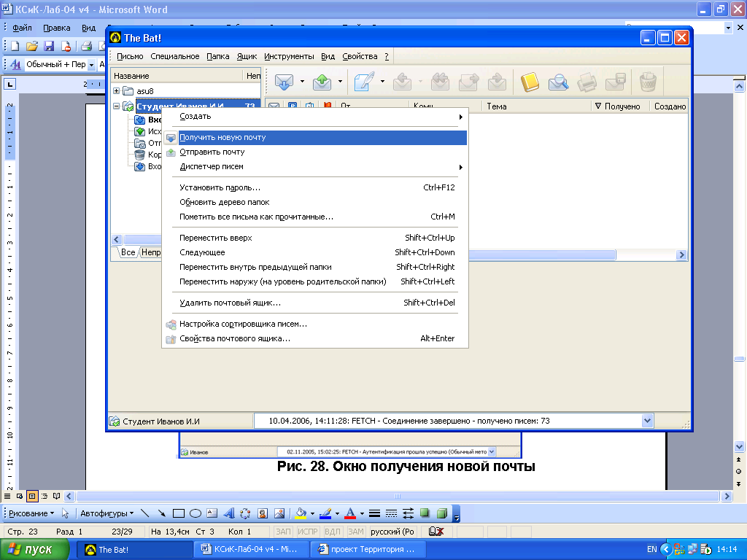The image size is (747, 560).
Task: Switch to the Все folder tab
Action: pos(128,252)
